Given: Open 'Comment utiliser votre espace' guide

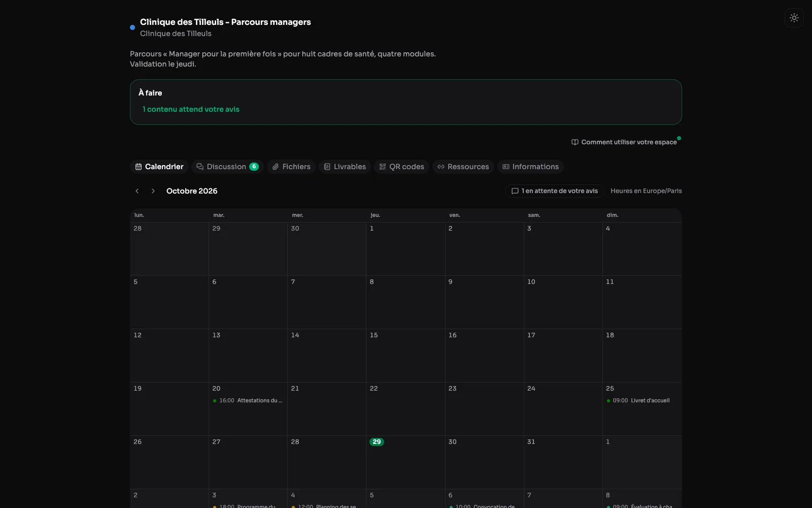Looking at the screenshot, I should [x=624, y=142].
